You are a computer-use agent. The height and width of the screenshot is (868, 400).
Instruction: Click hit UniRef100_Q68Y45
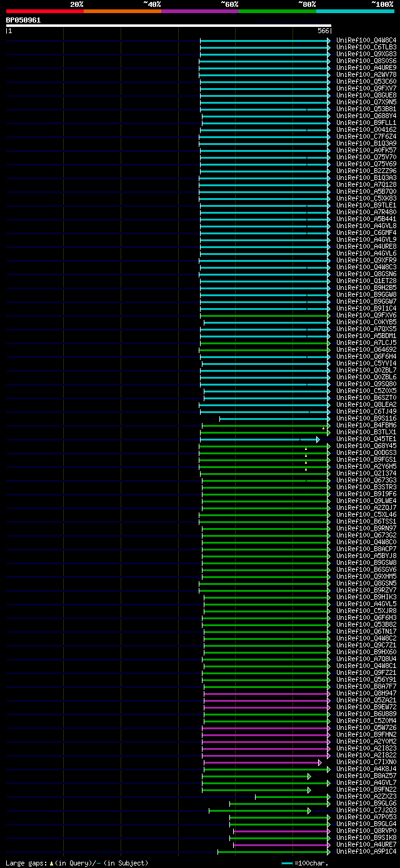(x=366, y=446)
